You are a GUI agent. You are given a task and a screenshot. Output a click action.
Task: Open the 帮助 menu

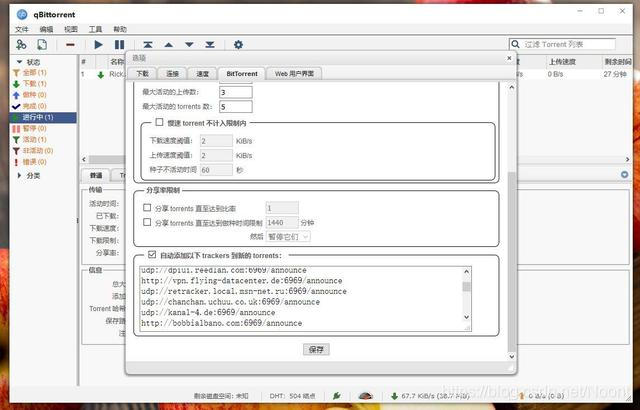click(x=120, y=29)
